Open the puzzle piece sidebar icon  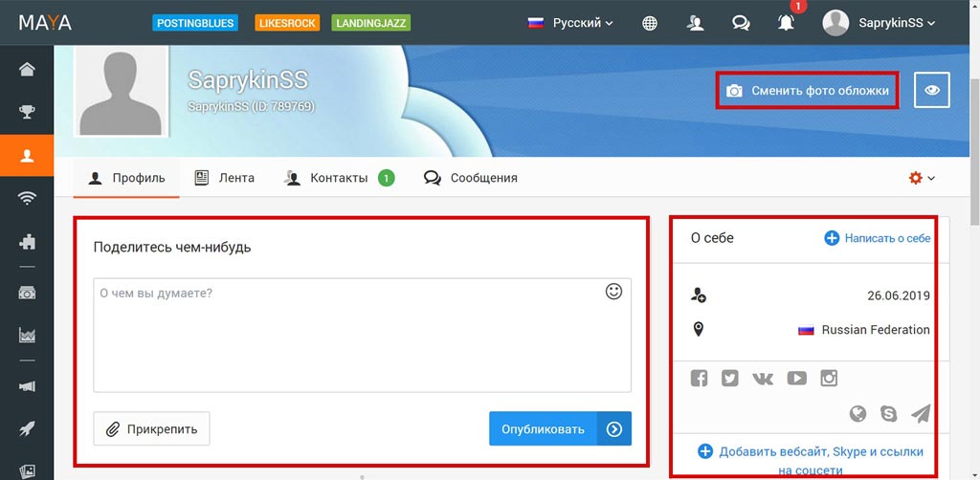click(27, 243)
